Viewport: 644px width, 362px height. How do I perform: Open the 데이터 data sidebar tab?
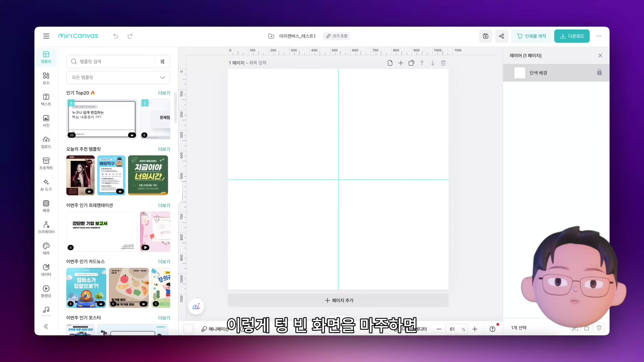(x=46, y=270)
